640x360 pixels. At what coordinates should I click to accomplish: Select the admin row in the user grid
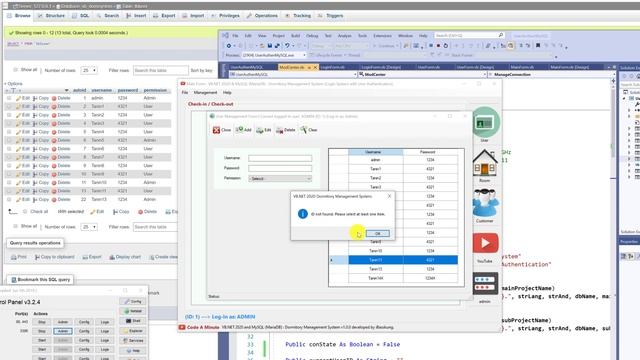(394, 160)
